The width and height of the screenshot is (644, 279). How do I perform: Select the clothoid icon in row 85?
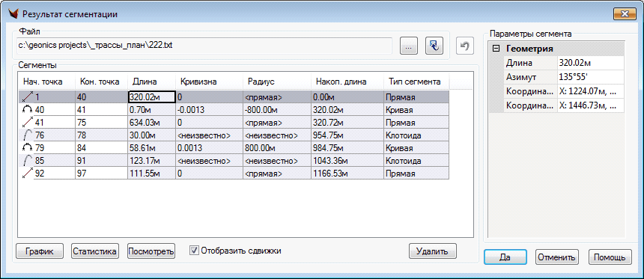pos(27,160)
